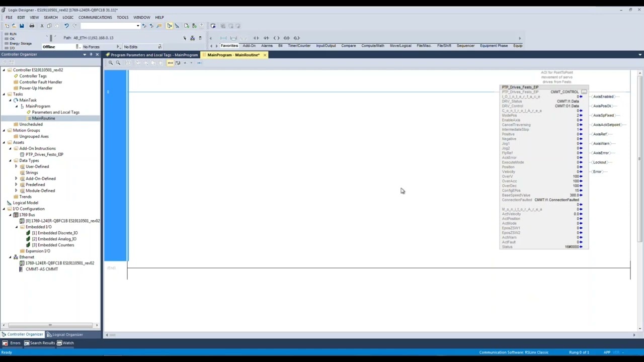Click the ladder editor vertical scrollbar

[639, 160]
